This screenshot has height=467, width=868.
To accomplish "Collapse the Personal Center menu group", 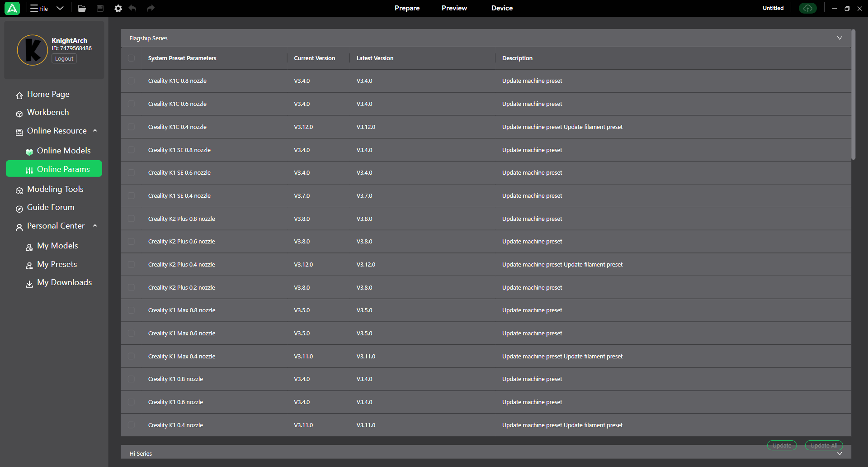I will coord(95,226).
